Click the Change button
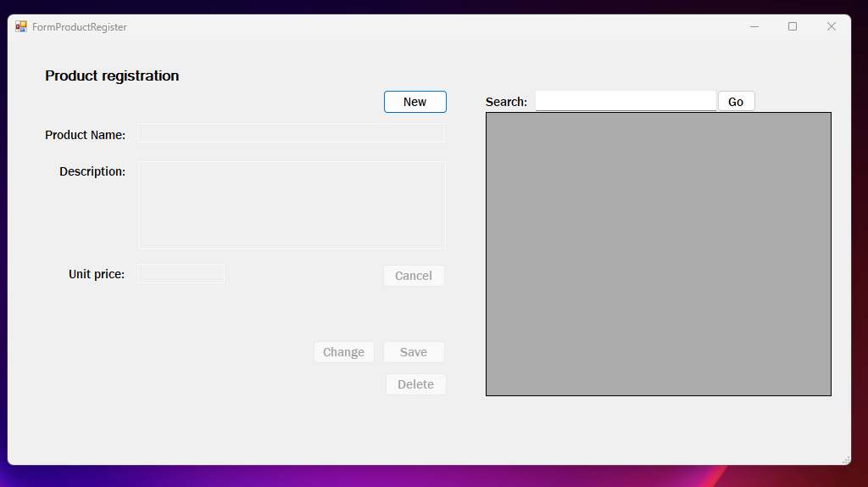 click(x=344, y=352)
